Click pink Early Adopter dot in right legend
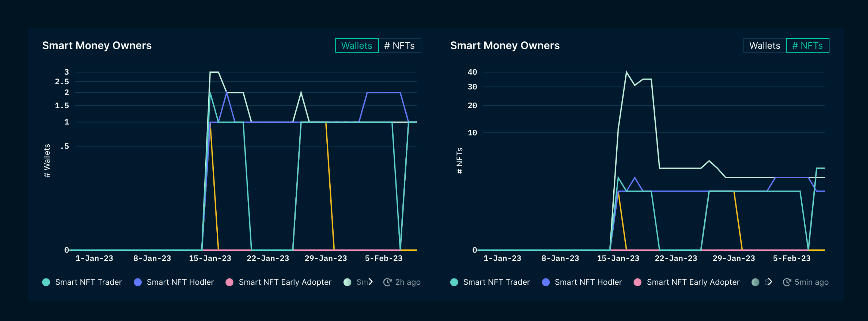 (637, 282)
